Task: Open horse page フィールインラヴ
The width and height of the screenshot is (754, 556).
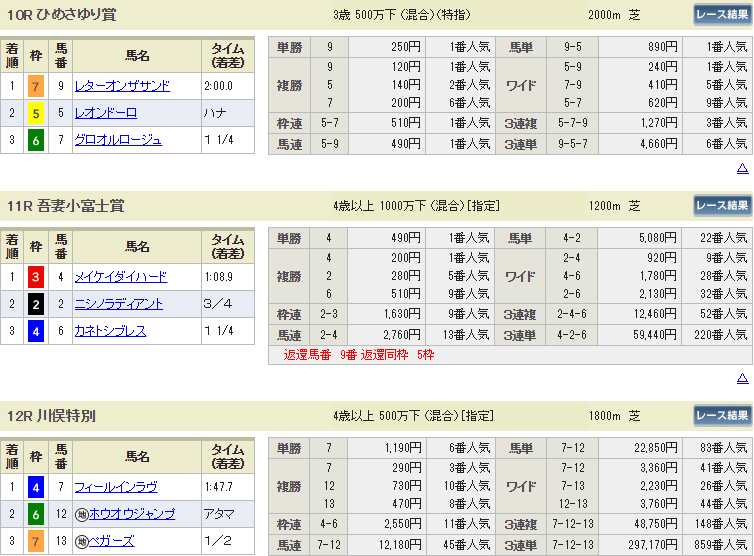Action: tap(116, 487)
